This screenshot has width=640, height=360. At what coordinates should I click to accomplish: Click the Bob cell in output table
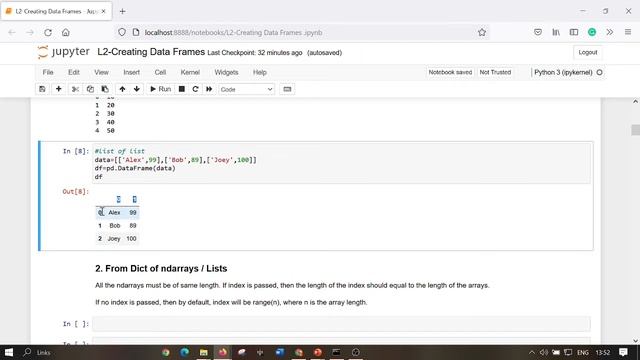tap(115, 226)
